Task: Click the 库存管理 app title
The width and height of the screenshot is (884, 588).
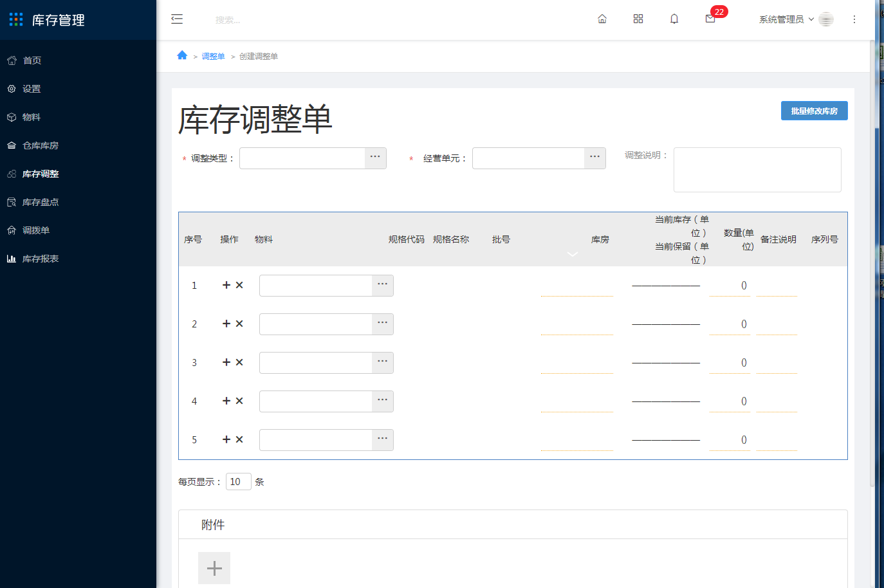Action: (x=59, y=20)
